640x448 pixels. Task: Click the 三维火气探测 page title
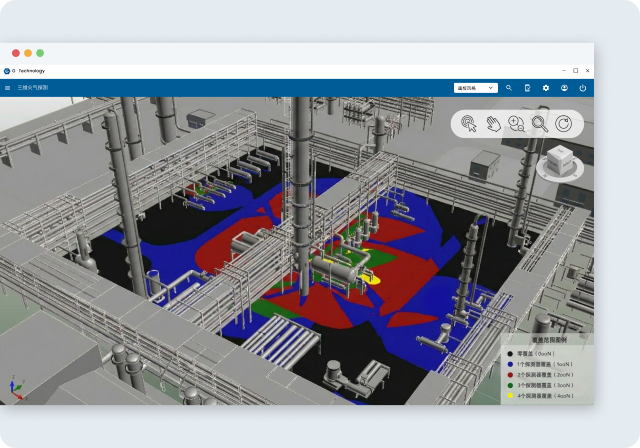33,88
